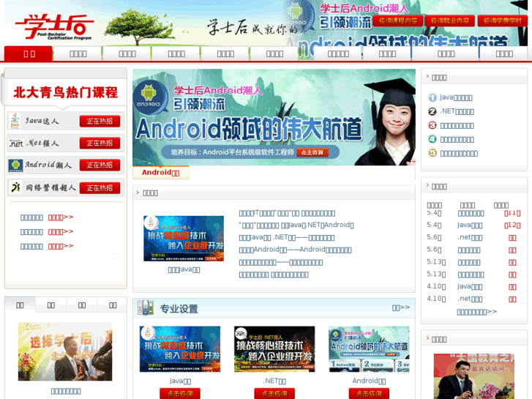Click 点击咨询 under the Android course thumbnail

369,393
